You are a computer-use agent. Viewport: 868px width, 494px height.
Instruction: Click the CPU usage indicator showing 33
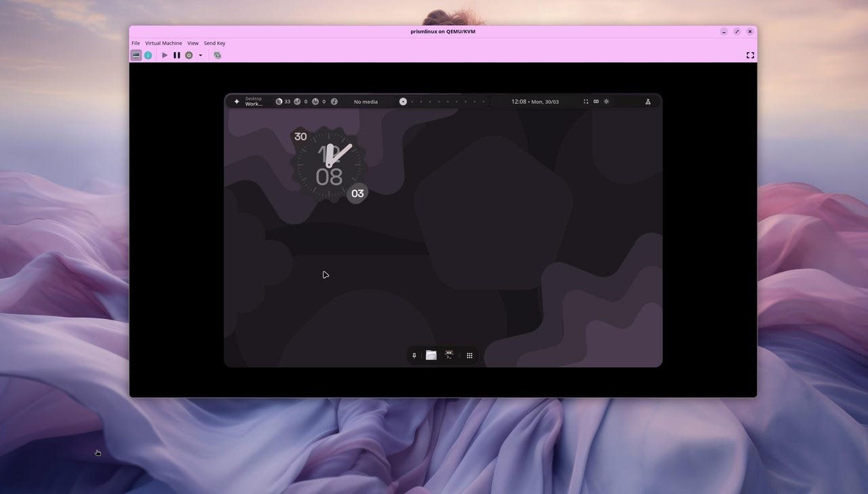pyautogui.click(x=282, y=101)
